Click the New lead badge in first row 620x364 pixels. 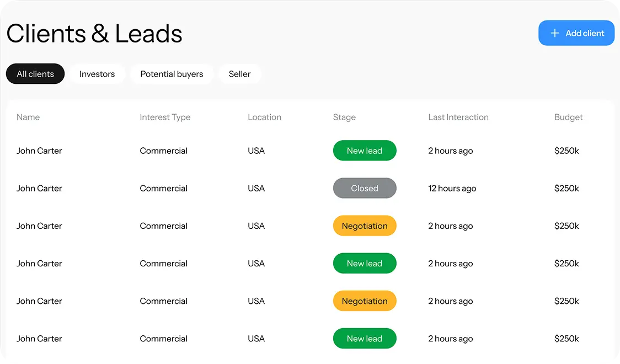[365, 151]
